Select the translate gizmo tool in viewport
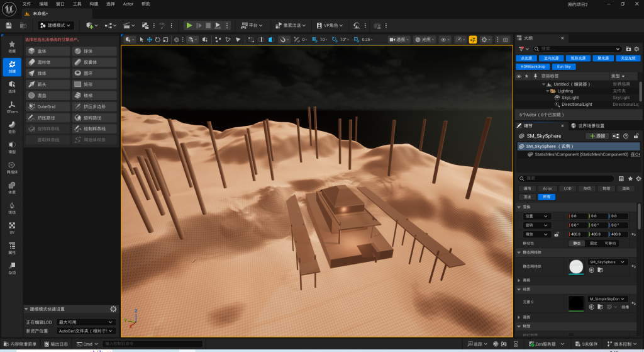 pyautogui.click(x=150, y=40)
